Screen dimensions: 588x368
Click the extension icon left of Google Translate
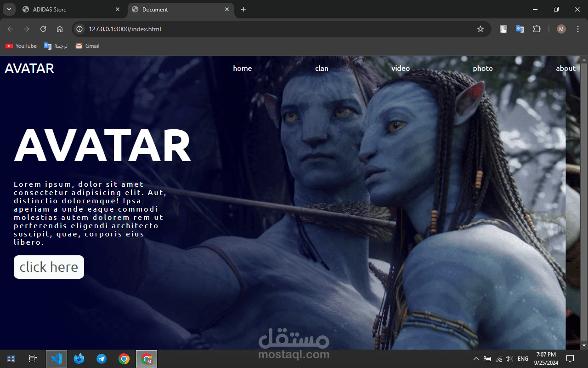[503, 29]
